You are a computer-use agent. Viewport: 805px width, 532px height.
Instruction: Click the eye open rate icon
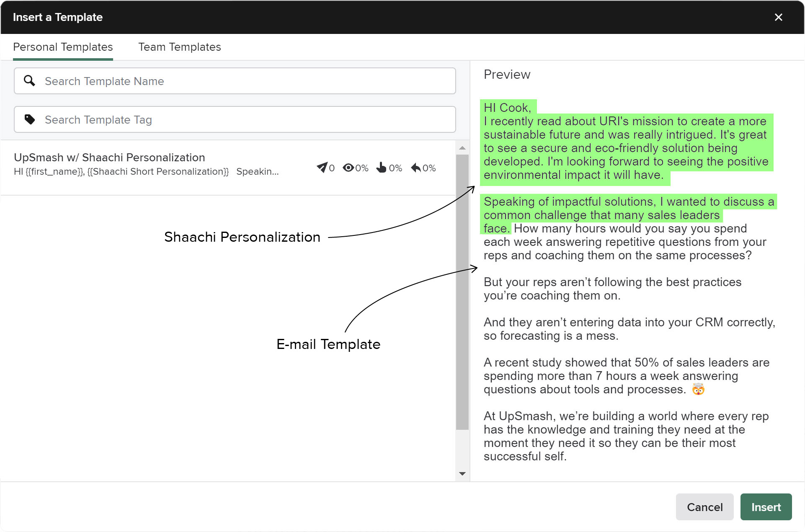pos(348,168)
